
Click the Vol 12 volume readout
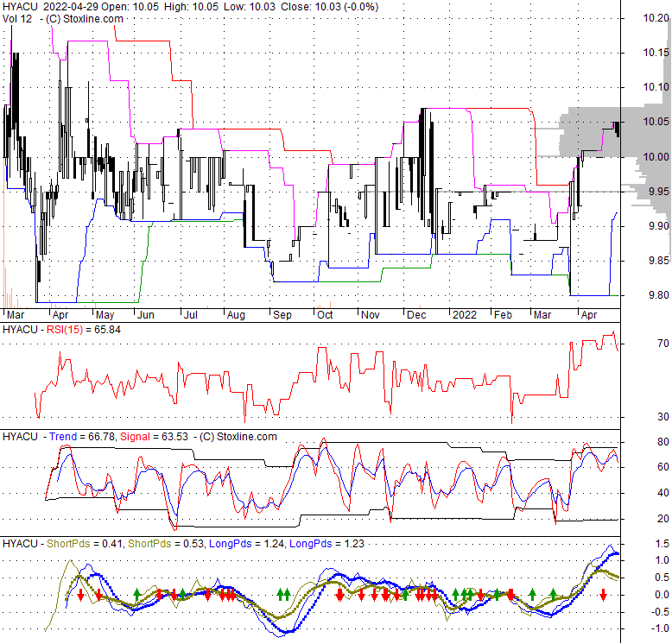pos(17,19)
